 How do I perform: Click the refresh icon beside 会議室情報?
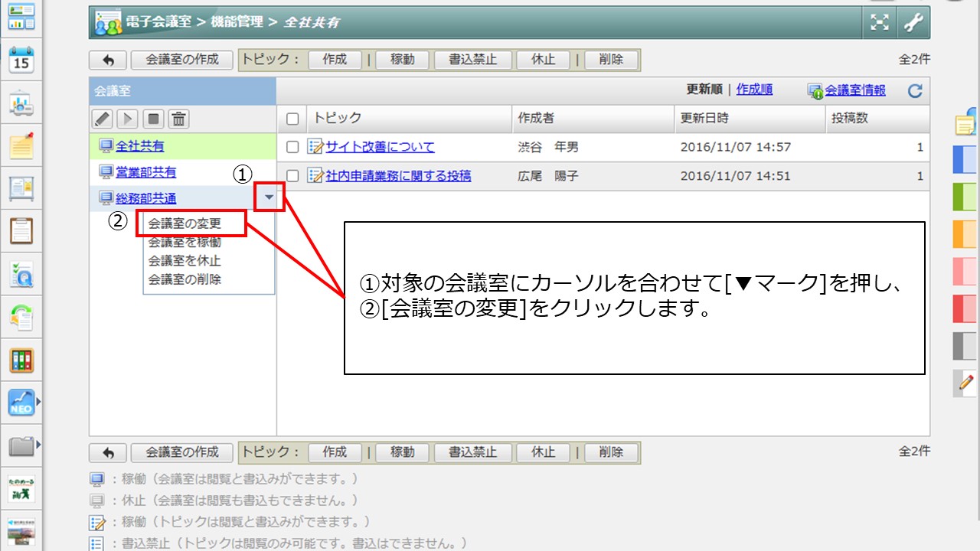click(x=915, y=91)
